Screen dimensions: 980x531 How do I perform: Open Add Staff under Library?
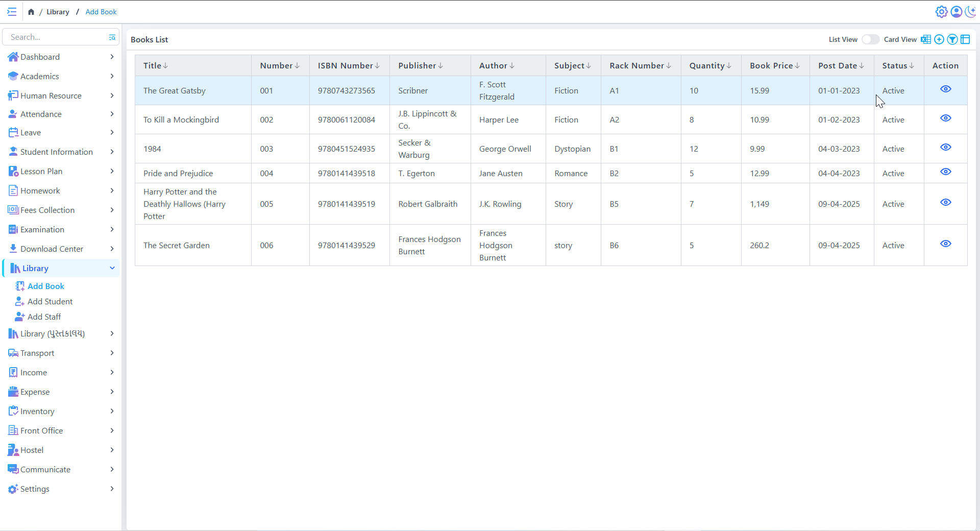pos(44,317)
